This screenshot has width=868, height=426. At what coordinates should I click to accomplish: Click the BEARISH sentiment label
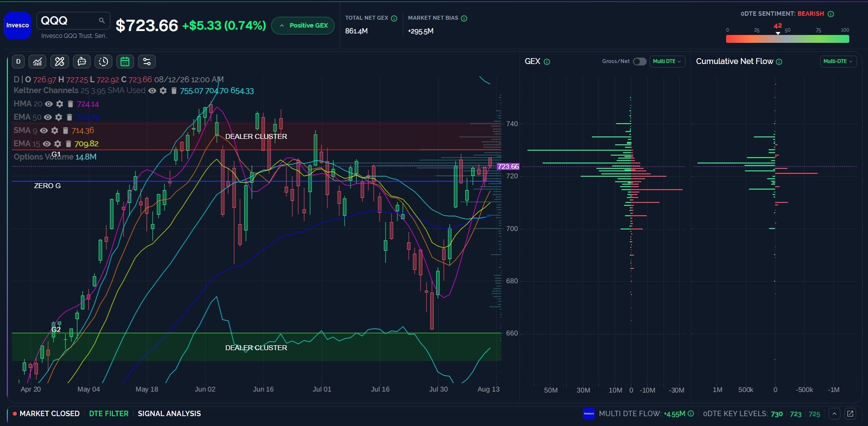(811, 14)
